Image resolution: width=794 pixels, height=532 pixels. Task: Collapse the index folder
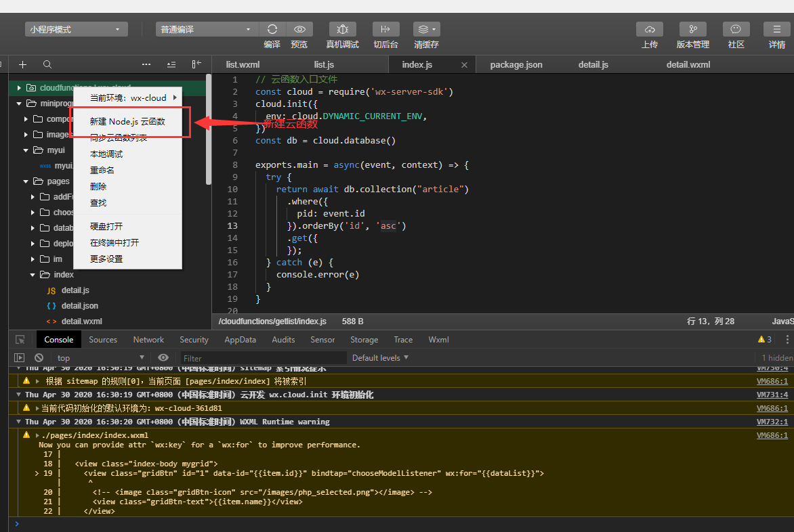click(33, 275)
